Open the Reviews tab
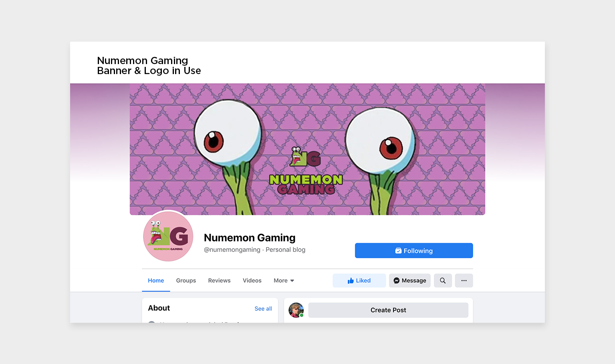 point(219,281)
